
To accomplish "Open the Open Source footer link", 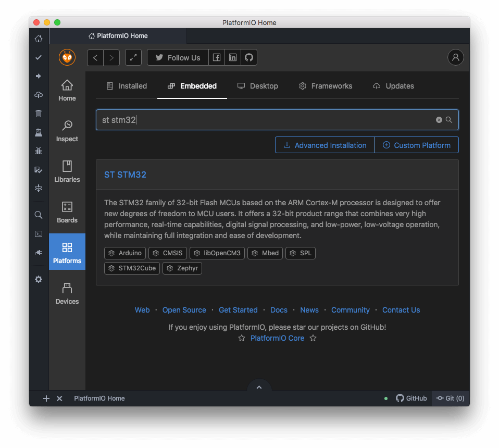I will [184, 310].
